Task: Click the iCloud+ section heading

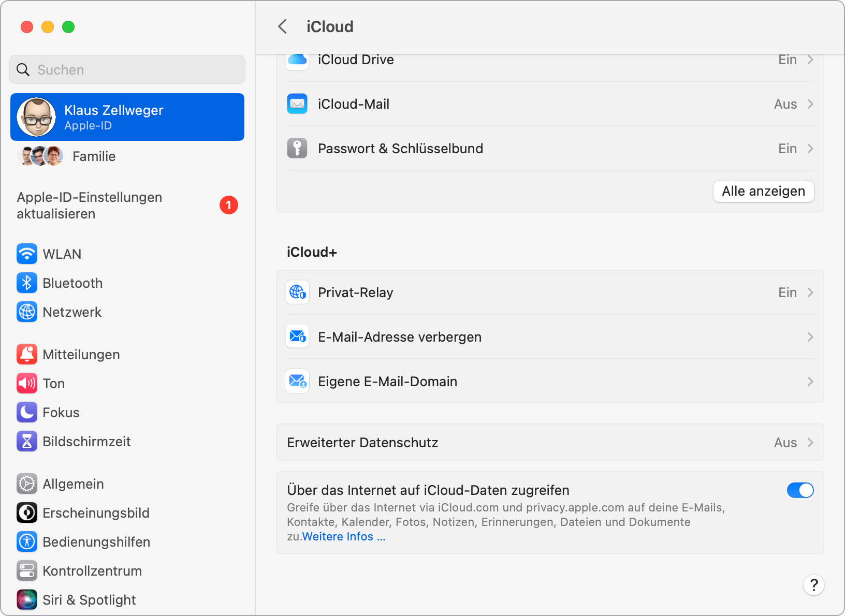Action: (x=312, y=252)
